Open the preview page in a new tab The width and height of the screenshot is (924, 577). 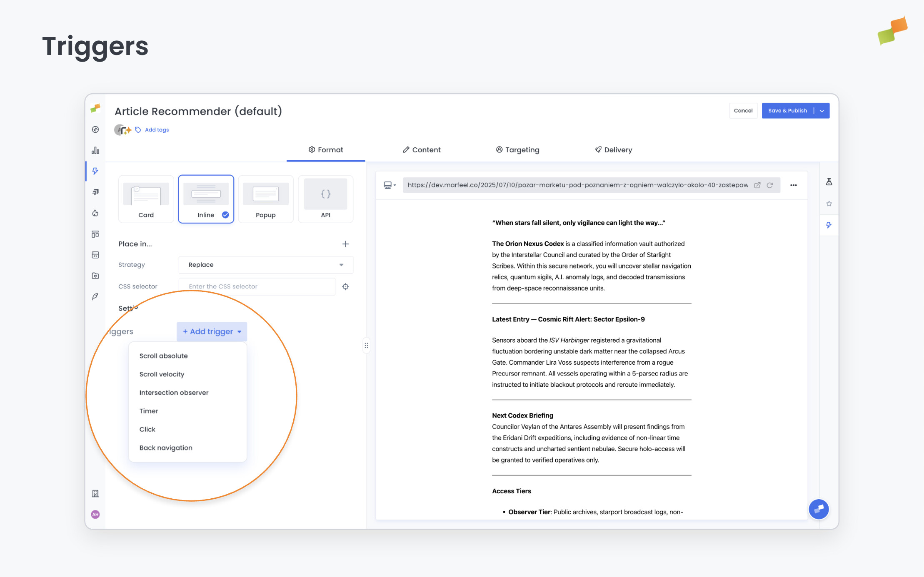[757, 185]
